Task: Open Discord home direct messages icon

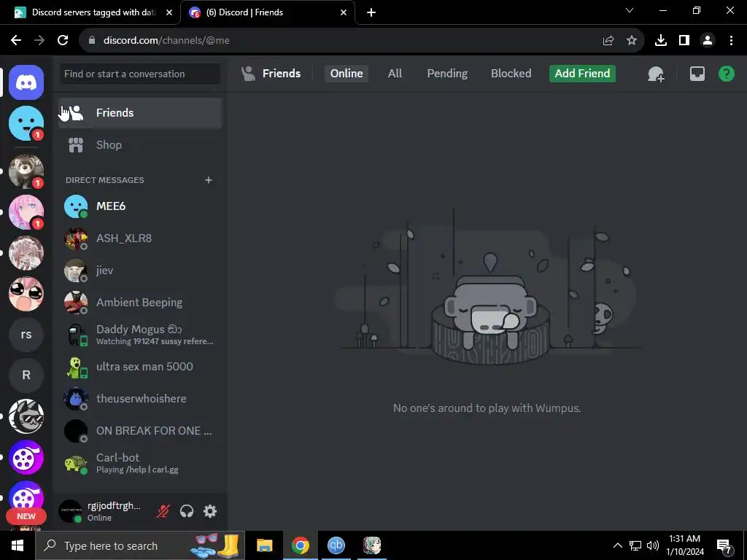Action: (26, 82)
